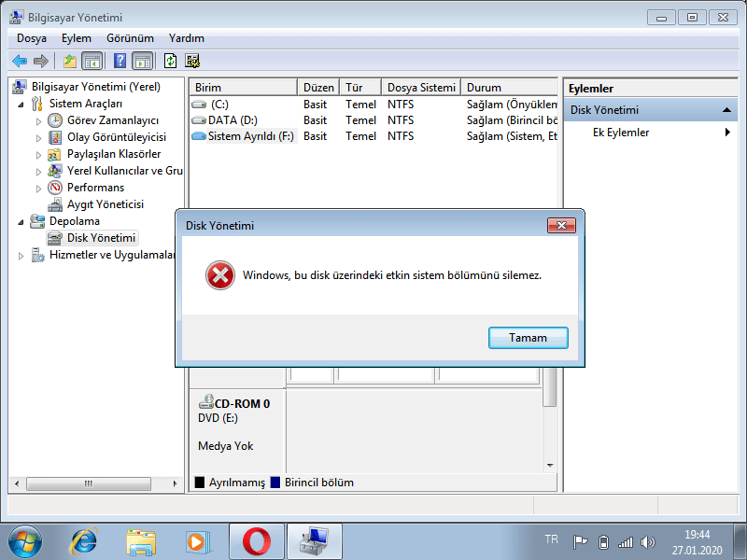Click the drive icon beside (C:)
Screen dimensions: 747x560
pos(199,105)
